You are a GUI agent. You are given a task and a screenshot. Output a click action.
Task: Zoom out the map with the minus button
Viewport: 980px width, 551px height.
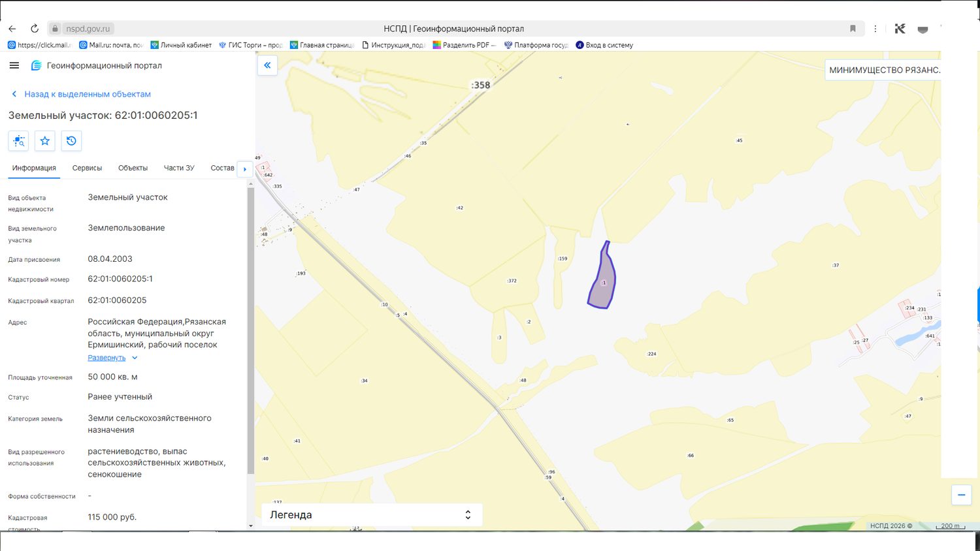click(962, 495)
